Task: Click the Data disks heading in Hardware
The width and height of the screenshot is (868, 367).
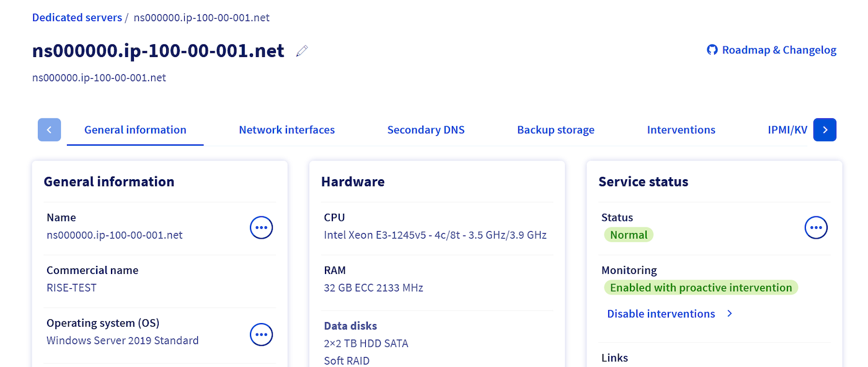Action: click(x=350, y=325)
